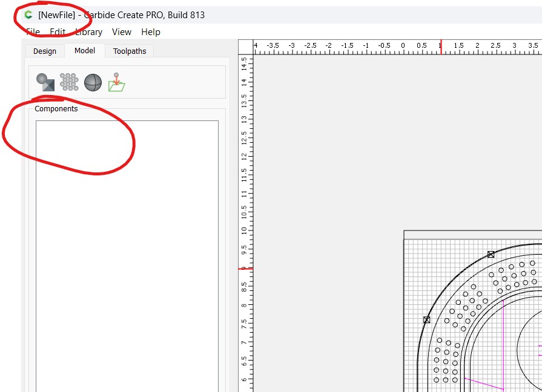Viewport: 542px width, 392px height.
Task: Click the single gray sphere model icon
Action: [93, 82]
